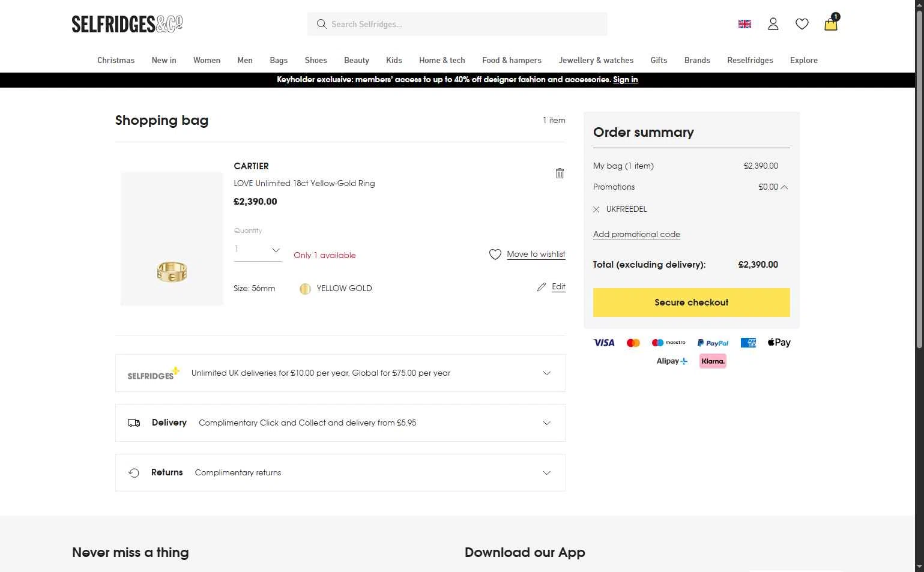Click the CARTIER brand name

[251, 166]
